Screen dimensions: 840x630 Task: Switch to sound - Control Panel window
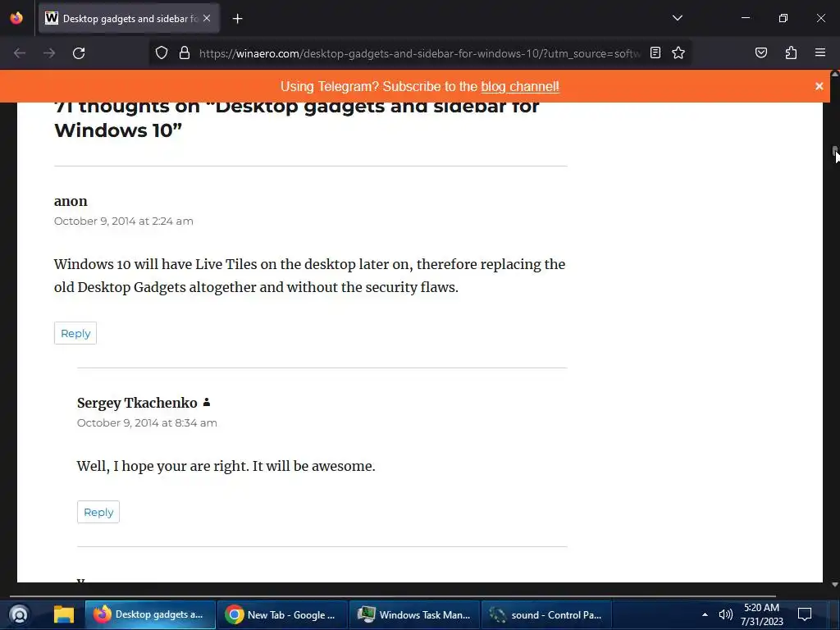546,614
